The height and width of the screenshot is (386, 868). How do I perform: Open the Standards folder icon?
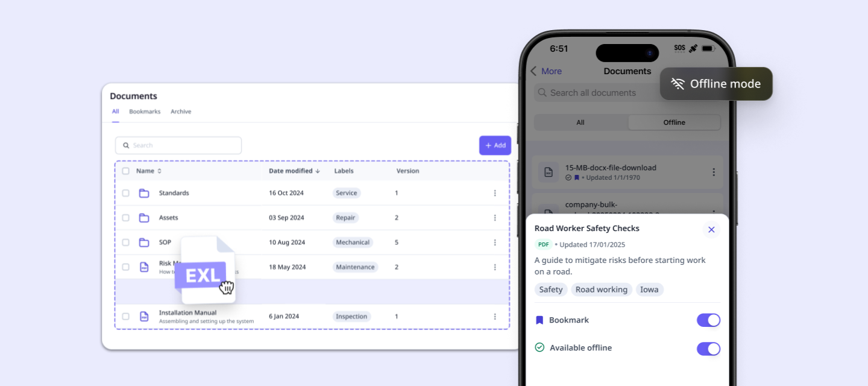click(144, 193)
